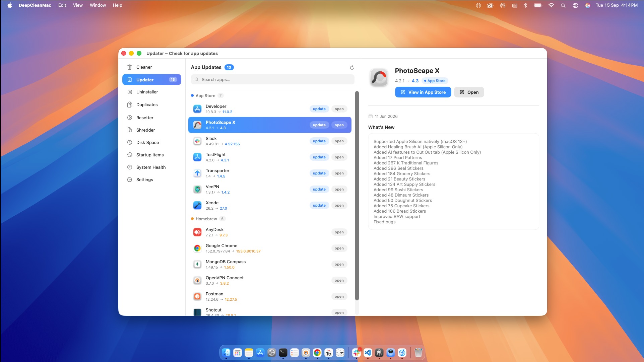Click the large PhotoScape X icon
644x362 pixels.
379,78
